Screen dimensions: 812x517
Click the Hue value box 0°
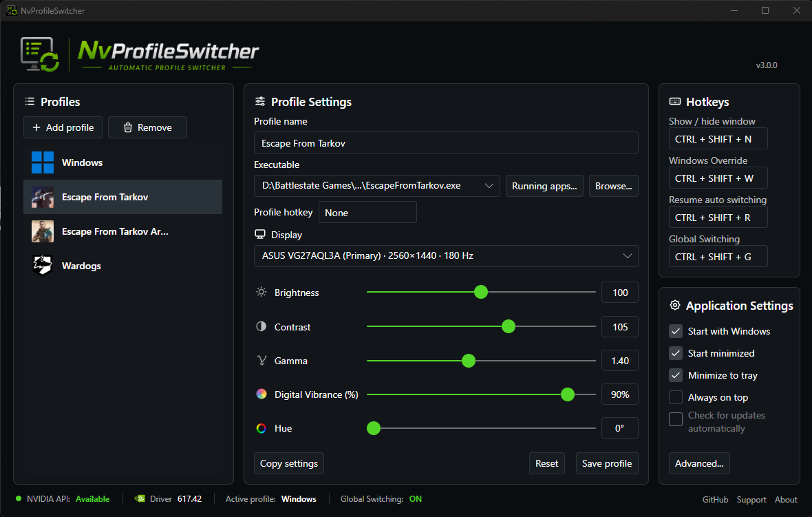(x=620, y=428)
